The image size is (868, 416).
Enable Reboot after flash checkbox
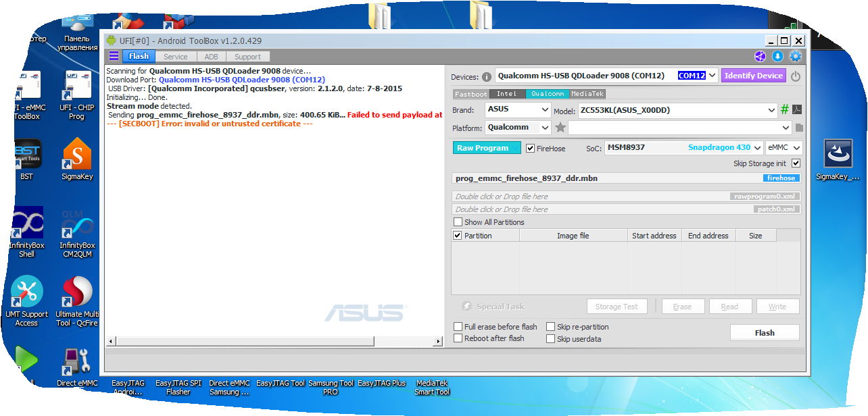coord(458,338)
